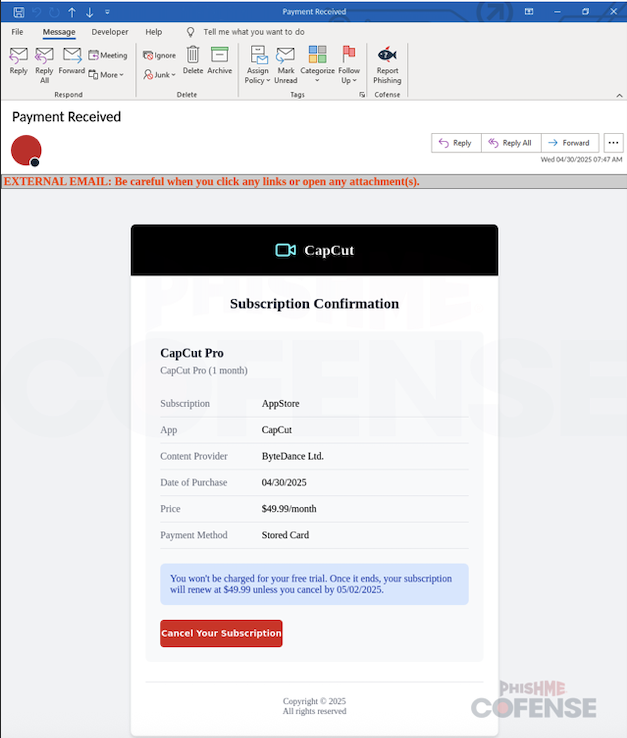Click the ribbon Forward icon
This screenshot has height=738, width=627.
(72, 61)
